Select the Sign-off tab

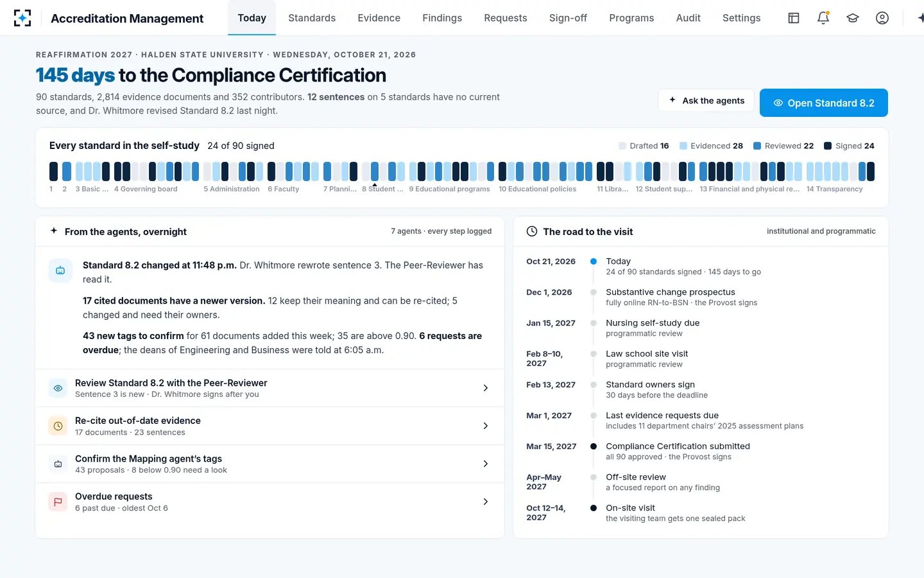568,18
